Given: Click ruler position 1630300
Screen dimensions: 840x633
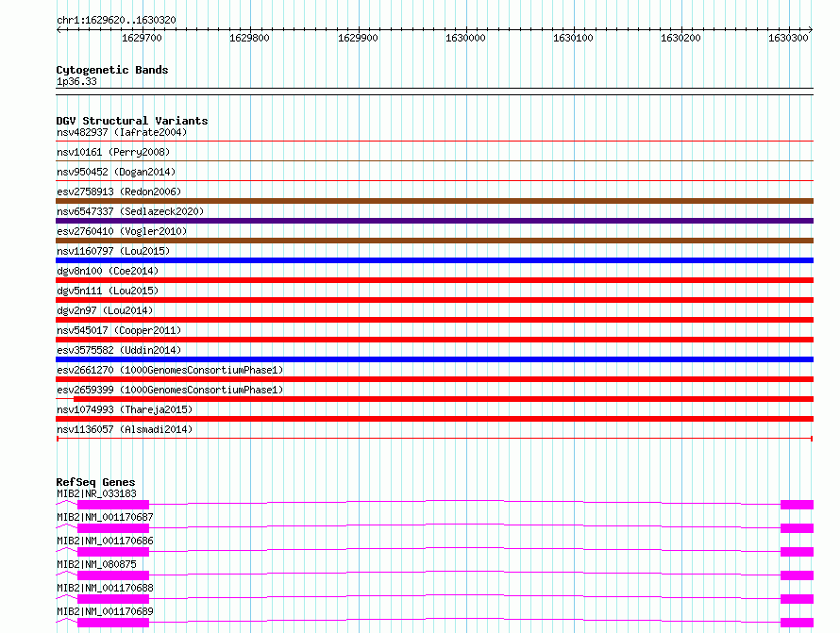Looking at the screenshot, I should [x=789, y=38].
